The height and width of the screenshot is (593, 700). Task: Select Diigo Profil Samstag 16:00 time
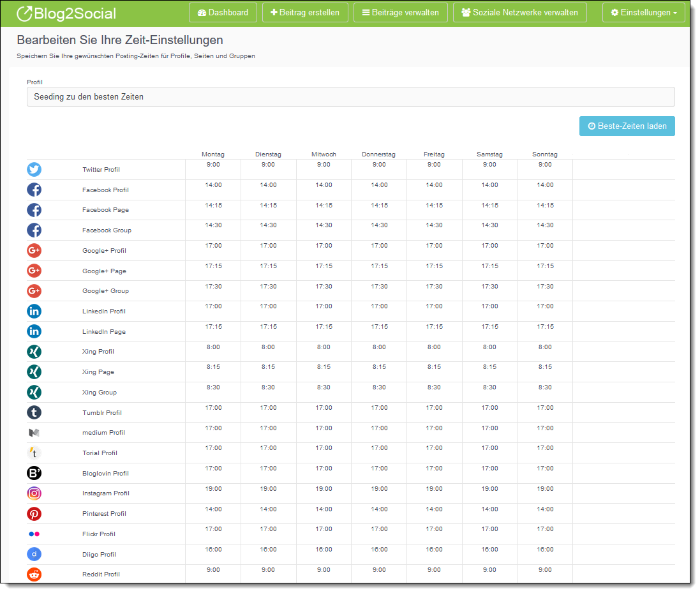[489, 550]
